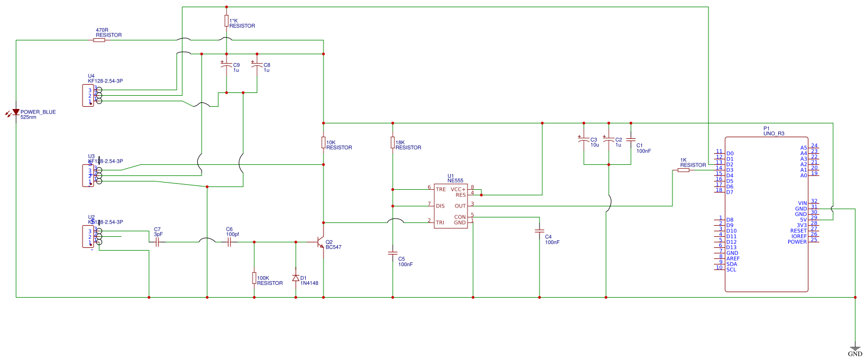This screenshot has width=868, height=363.
Task: Select the C9 capacitor symbol
Action: click(226, 65)
